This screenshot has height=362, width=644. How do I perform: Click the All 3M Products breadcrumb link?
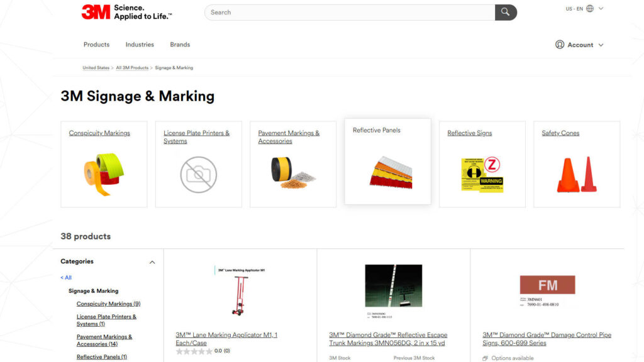(132, 67)
